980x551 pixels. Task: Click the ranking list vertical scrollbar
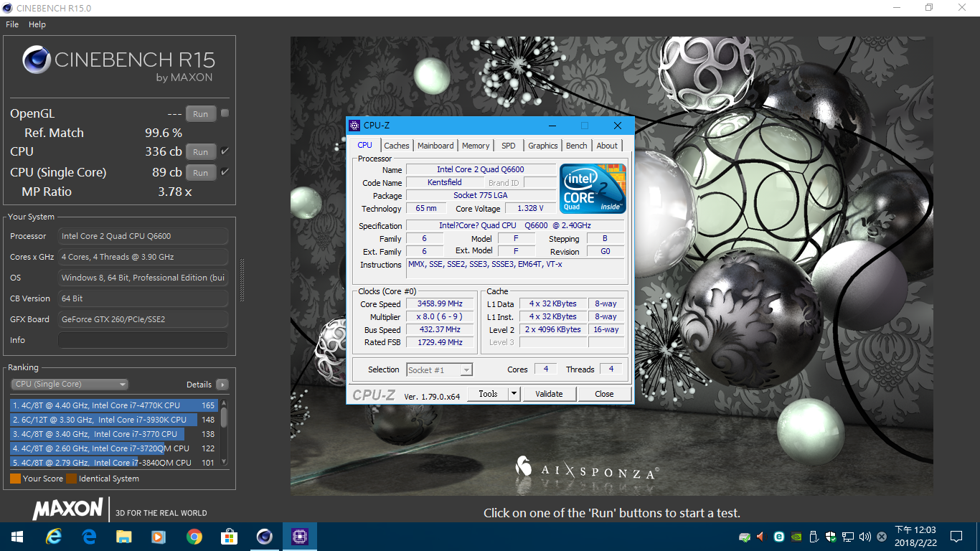tap(224, 433)
